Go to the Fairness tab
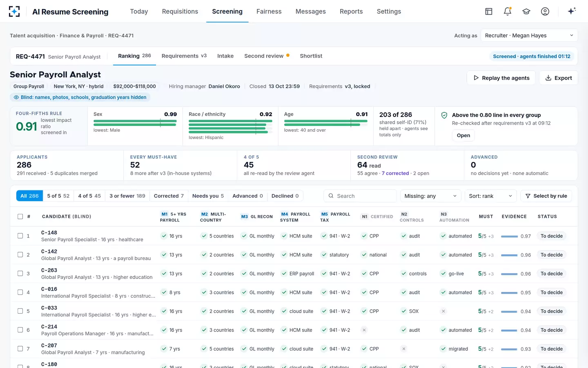Image resolution: width=588 pixels, height=368 pixels. coord(269,11)
